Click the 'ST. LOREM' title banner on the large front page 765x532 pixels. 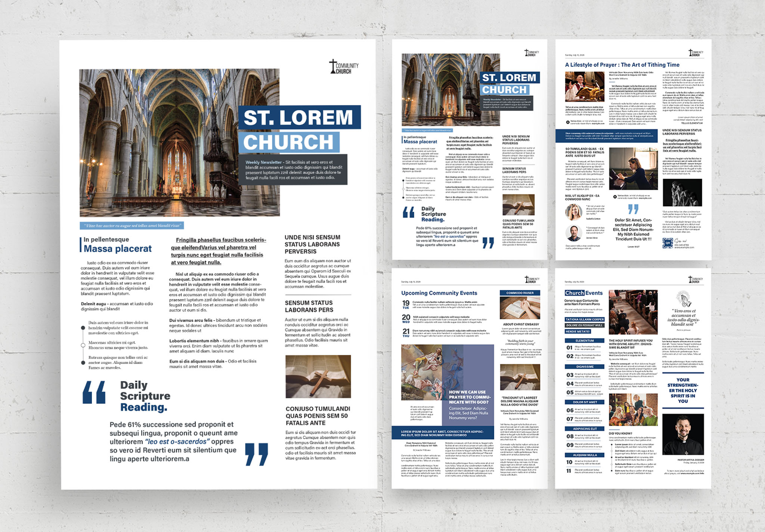299,117
